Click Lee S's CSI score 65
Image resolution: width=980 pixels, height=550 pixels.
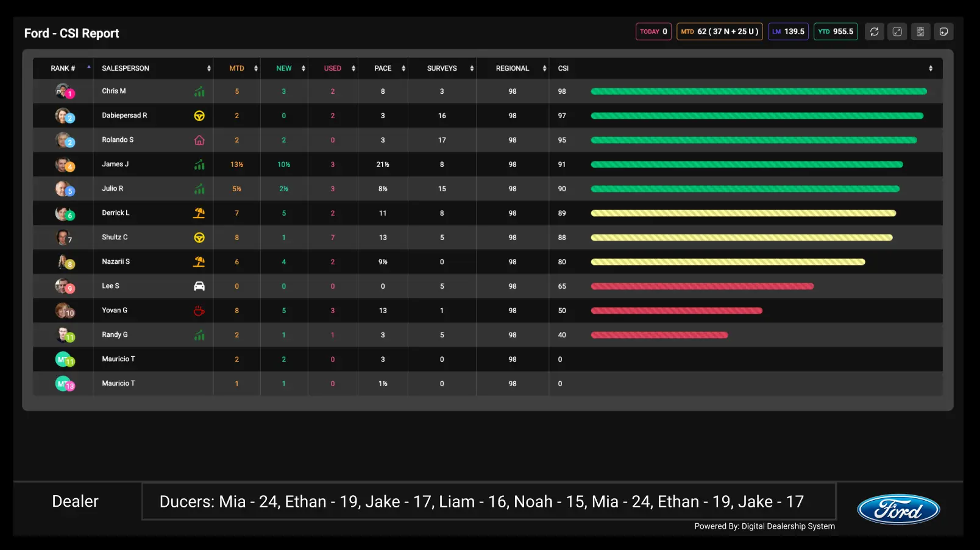[562, 286]
